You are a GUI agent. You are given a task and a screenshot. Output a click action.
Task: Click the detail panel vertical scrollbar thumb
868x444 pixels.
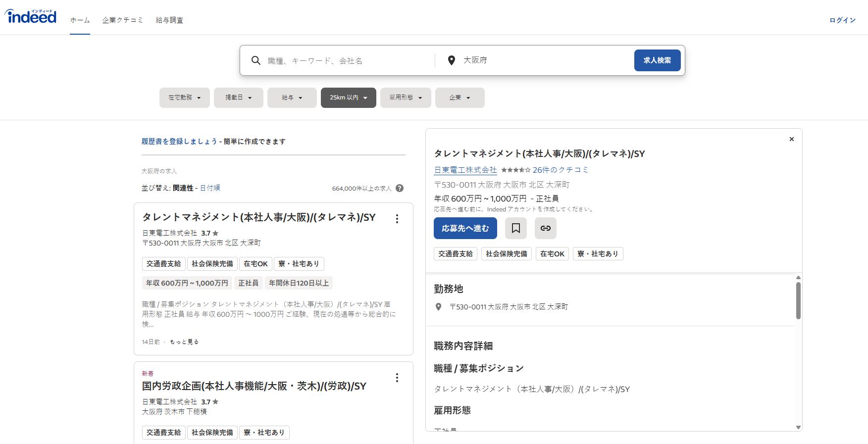pyautogui.click(x=798, y=300)
